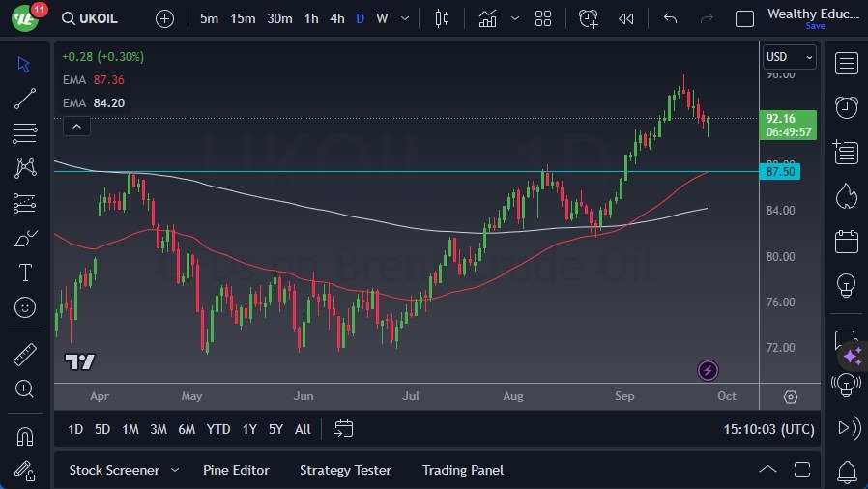
Task: Select the text annotation tool
Action: click(x=25, y=273)
